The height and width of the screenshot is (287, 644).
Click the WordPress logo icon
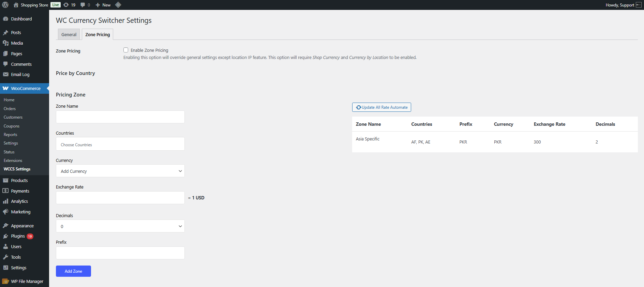[5, 5]
